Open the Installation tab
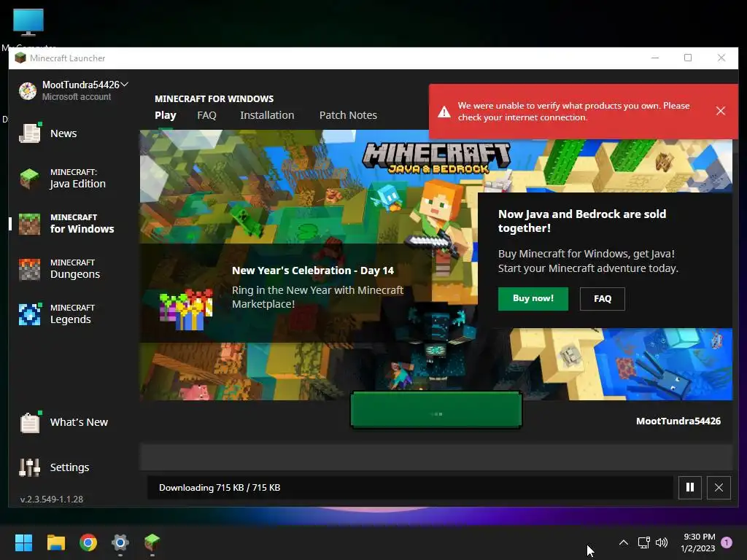747x560 pixels. [267, 115]
